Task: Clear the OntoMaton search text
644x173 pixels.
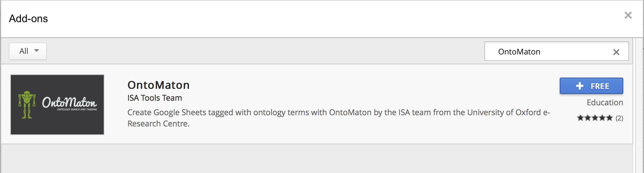Action: tap(616, 52)
